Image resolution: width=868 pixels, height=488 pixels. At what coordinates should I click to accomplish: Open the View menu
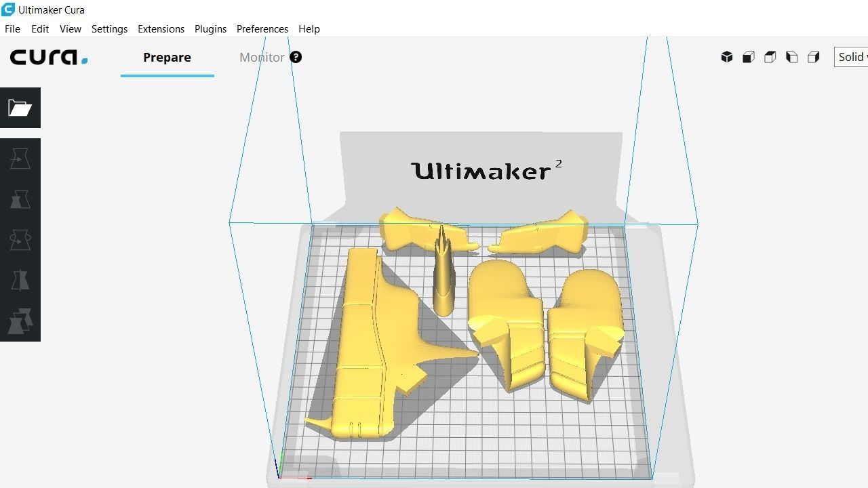pos(71,29)
